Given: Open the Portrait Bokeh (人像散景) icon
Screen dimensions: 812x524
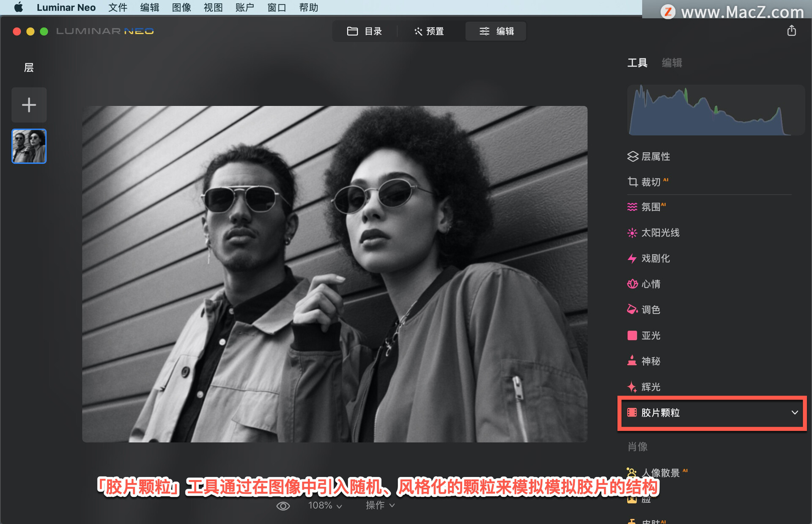Looking at the screenshot, I should click(632, 472).
